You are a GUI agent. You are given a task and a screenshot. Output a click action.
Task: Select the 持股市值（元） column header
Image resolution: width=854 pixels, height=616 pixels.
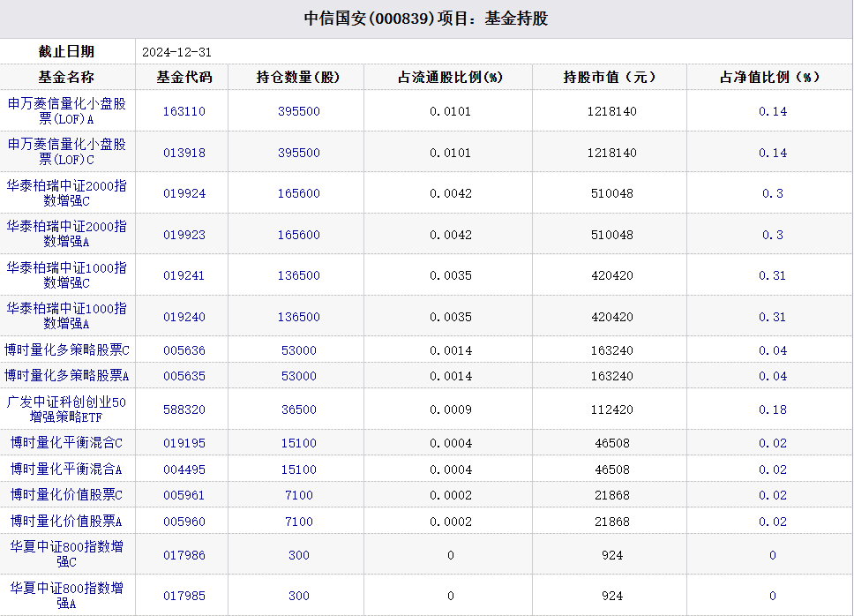tap(610, 77)
